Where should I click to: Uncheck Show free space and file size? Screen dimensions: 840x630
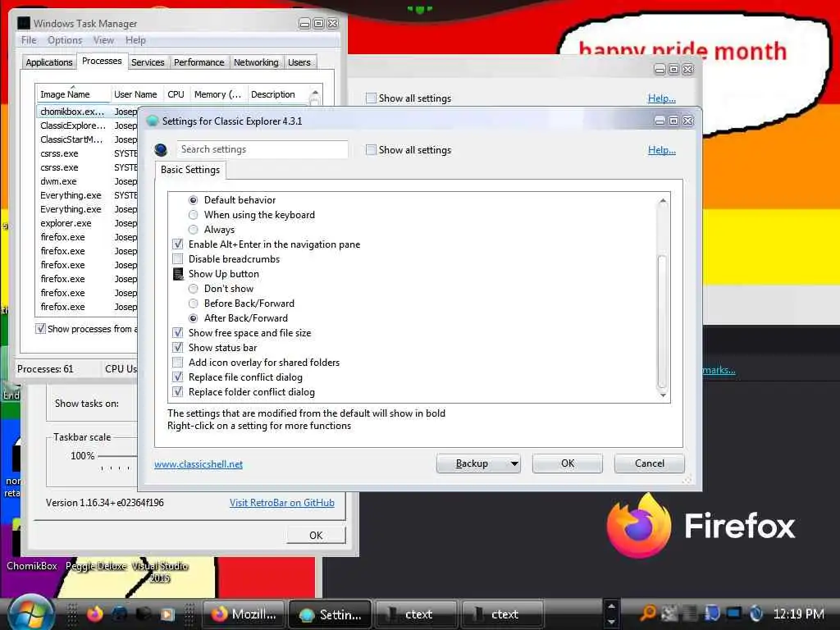pos(178,333)
